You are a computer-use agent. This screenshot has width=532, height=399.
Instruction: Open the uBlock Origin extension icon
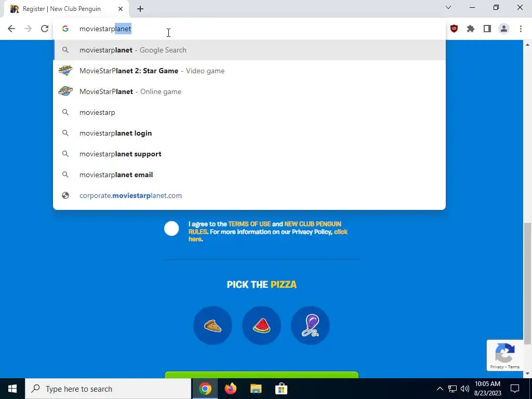tap(454, 29)
